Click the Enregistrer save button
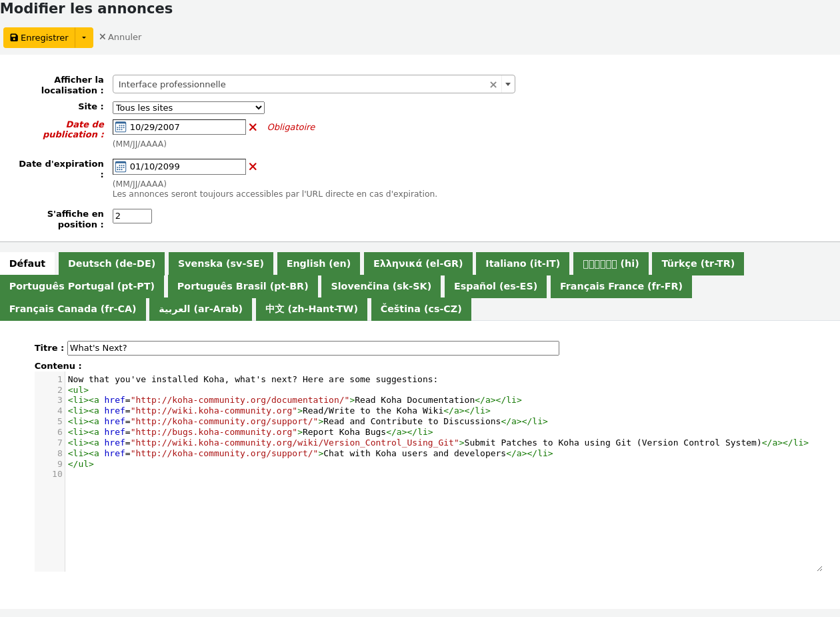 39,38
